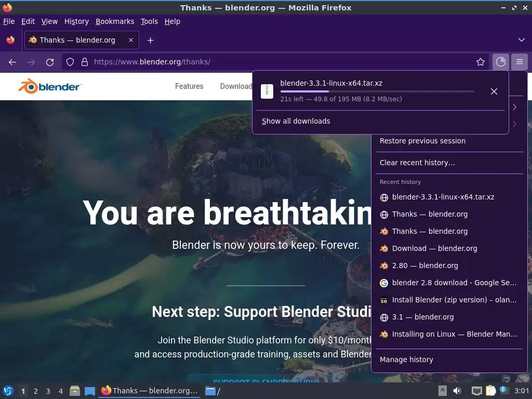The image size is (532, 399).
Task: Reload the current page
Action: click(x=50, y=62)
